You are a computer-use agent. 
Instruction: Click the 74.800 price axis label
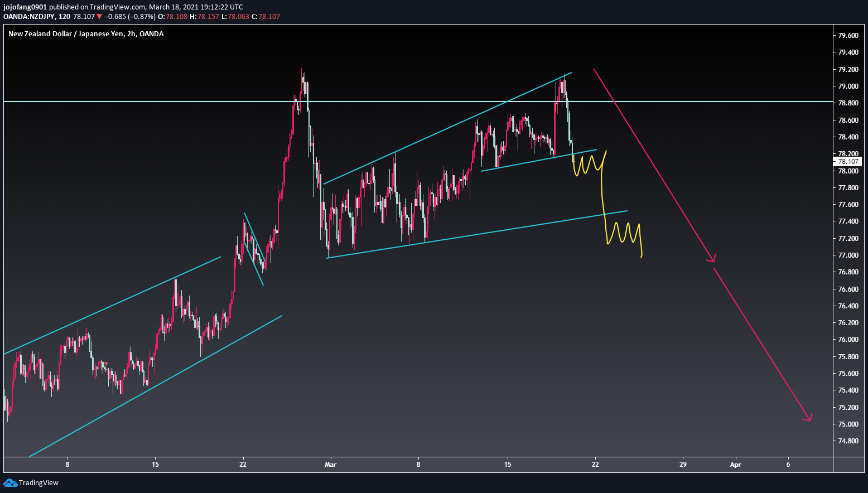coord(848,441)
